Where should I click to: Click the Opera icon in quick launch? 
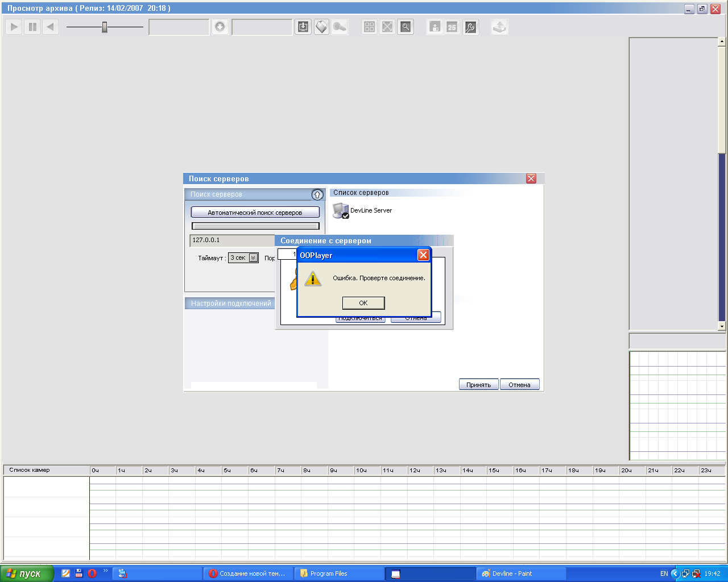point(92,573)
